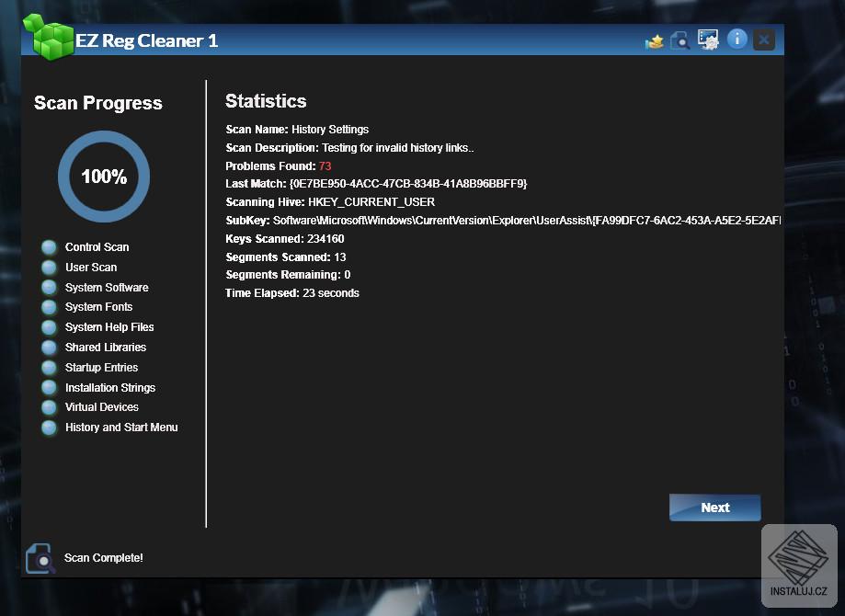Click the System Help Files scan item

[x=109, y=327]
